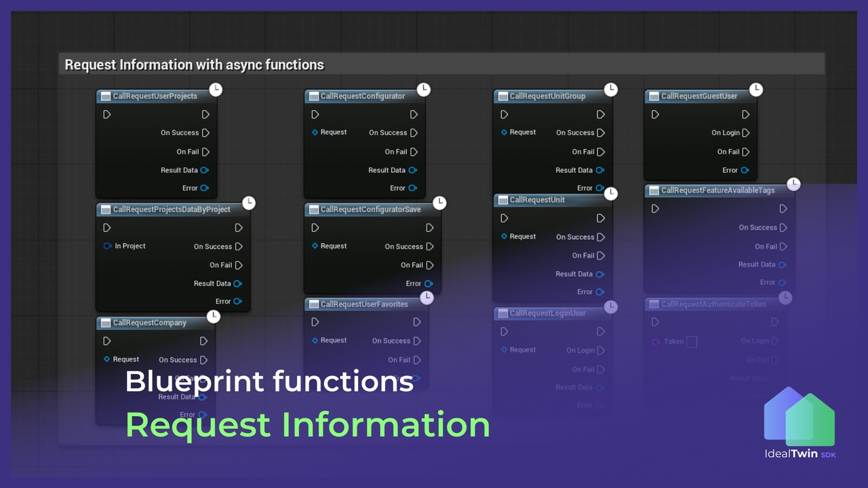Click On Fail pin of CallRequestUserProjects
The width and height of the screenshot is (868, 488).
point(205,152)
